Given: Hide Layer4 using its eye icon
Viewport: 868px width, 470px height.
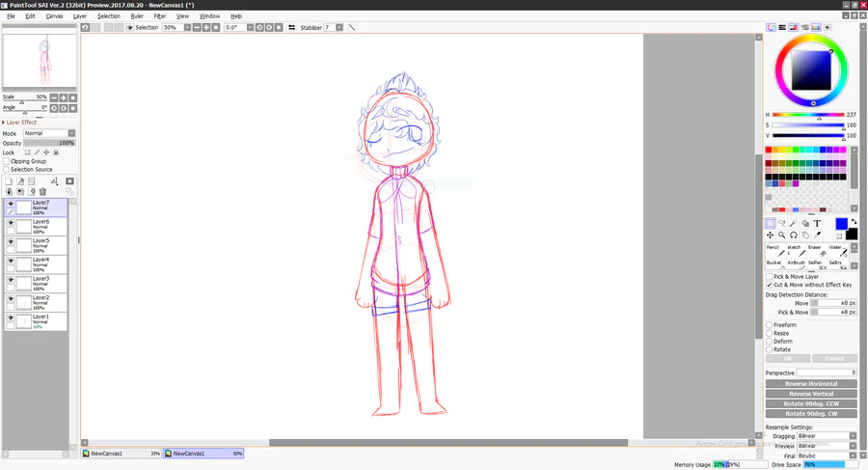Looking at the screenshot, I should pyautogui.click(x=11, y=261).
